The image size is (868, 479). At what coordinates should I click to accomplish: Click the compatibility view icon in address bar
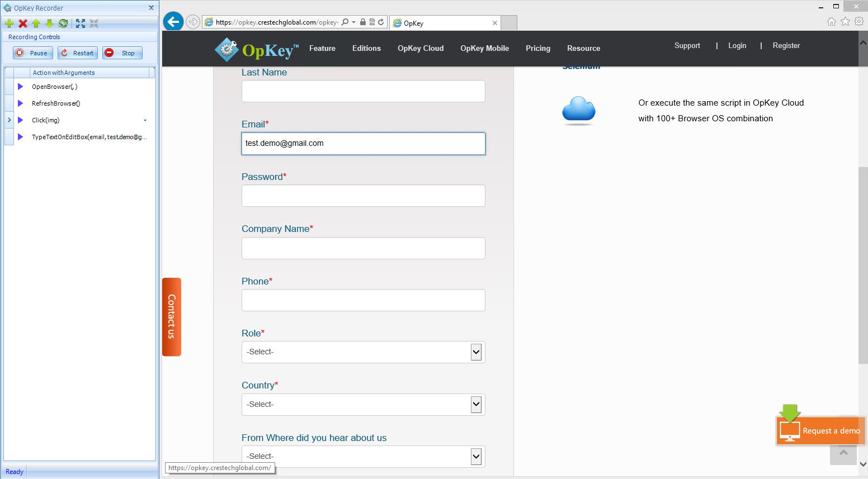point(372,22)
